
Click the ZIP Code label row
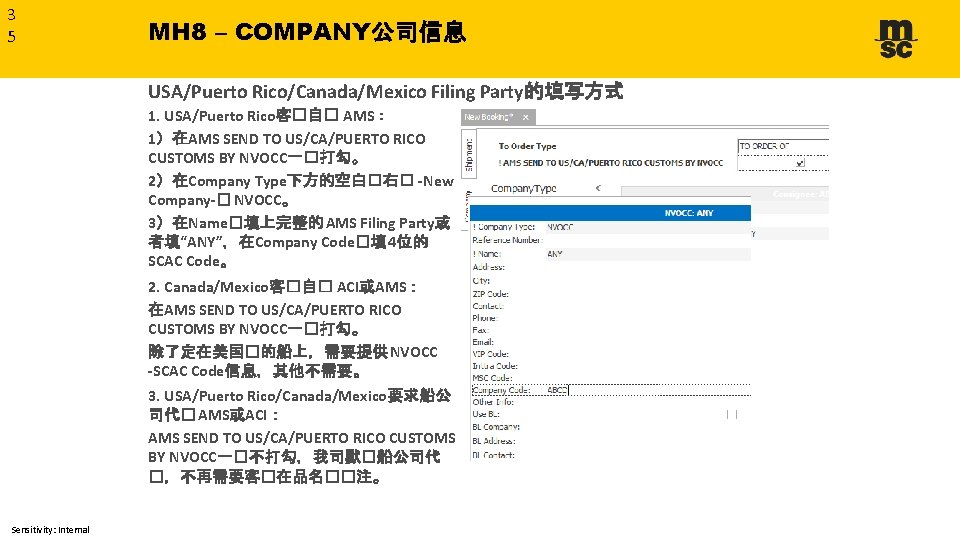point(490,294)
